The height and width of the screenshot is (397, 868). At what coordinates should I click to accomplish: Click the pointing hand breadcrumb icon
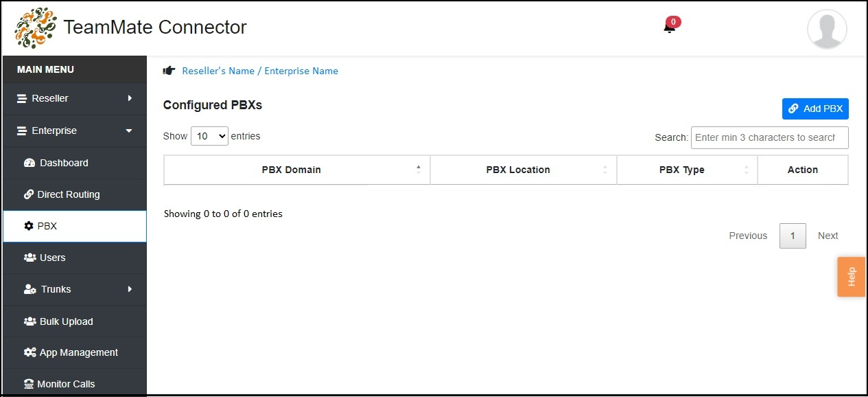tap(169, 71)
